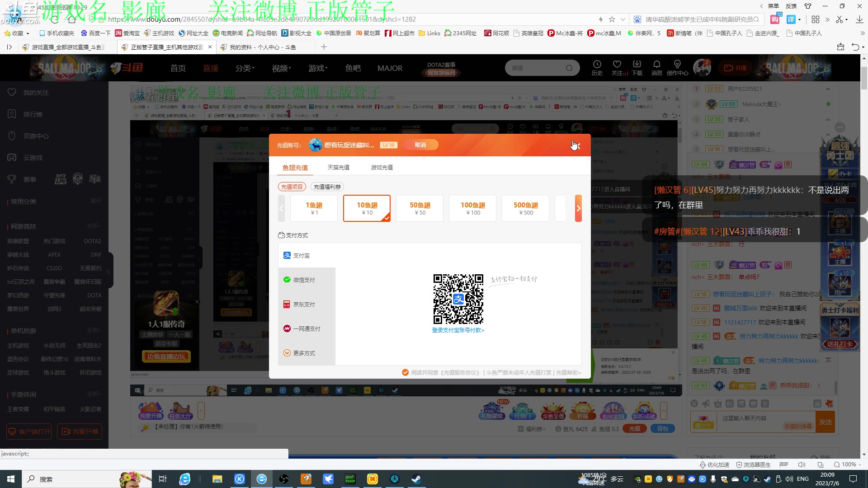Image resolution: width=868 pixels, height=488 pixels.
Task: Open the 钻粉成就 diamond achievement icon
Action: [x=644, y=410]
